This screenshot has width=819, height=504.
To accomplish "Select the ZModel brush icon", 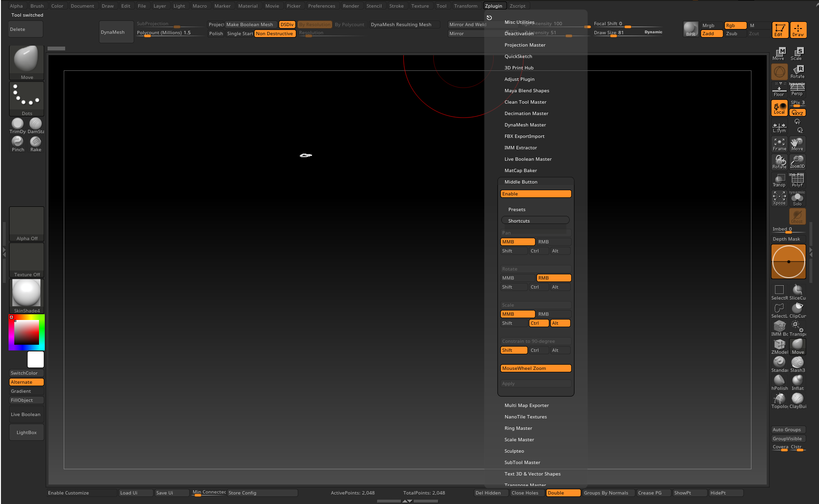I will 780,346.
